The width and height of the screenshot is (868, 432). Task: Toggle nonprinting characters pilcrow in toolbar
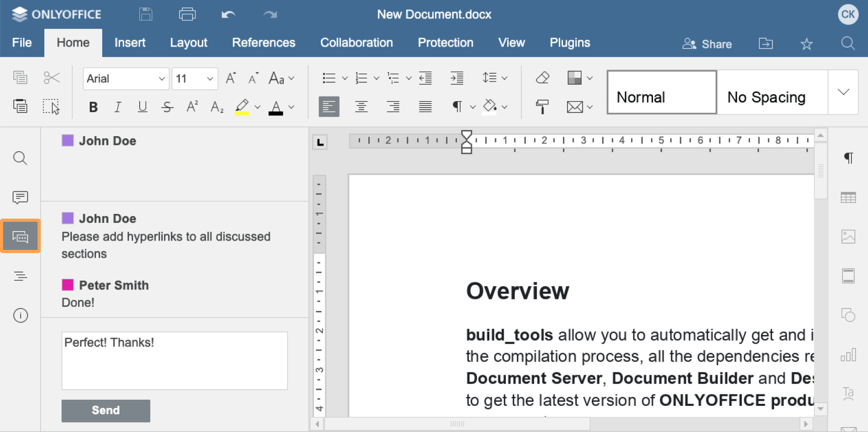click(457, 106)
